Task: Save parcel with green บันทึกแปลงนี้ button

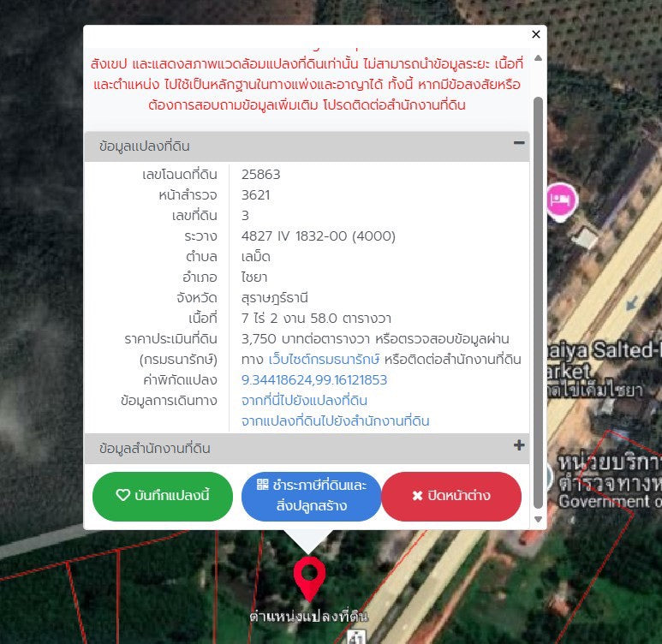Action: (x=163, y=496)
